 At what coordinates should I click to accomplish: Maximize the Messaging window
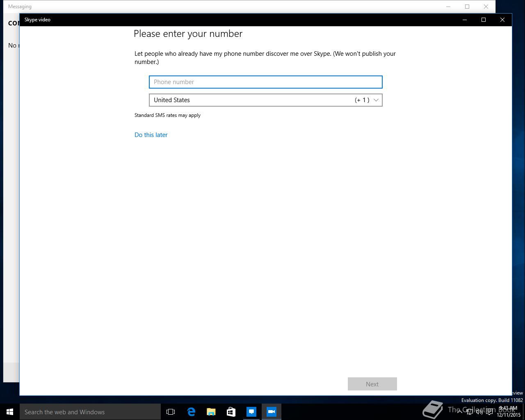[467, 7]
